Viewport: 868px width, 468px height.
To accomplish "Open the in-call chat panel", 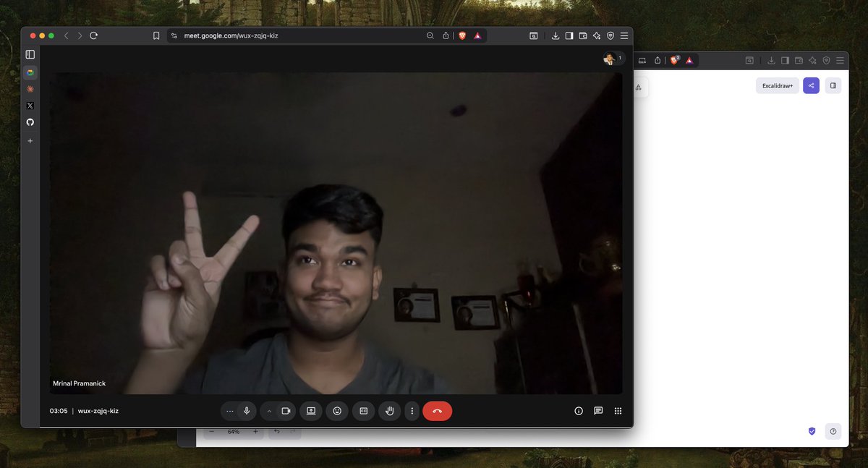I will click(x=598, y=411).
